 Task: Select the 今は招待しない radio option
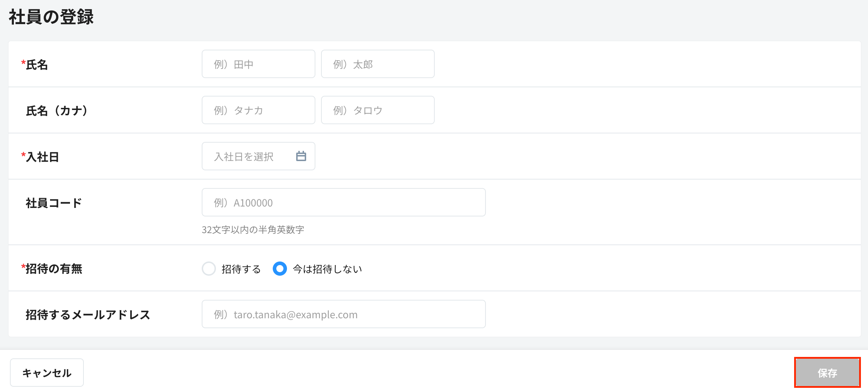[280, 269]
